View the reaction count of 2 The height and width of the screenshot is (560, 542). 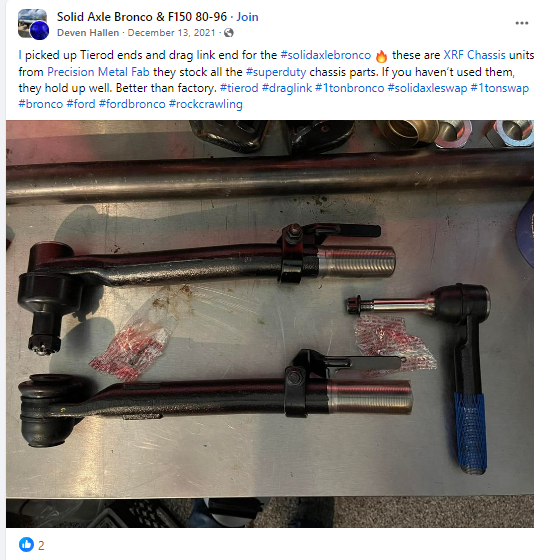coord(41,545)
